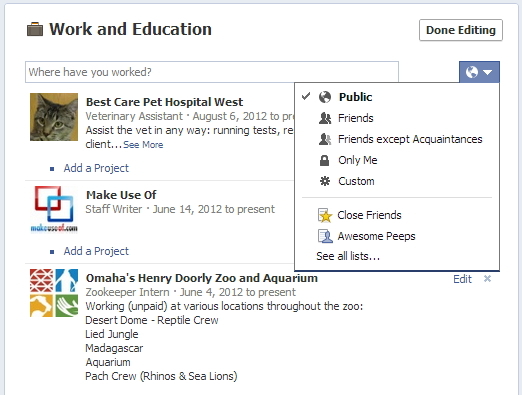The width and height of the screenshot is (522, 395).
Task: Click the Done Editing button
Action: (461, 30)
